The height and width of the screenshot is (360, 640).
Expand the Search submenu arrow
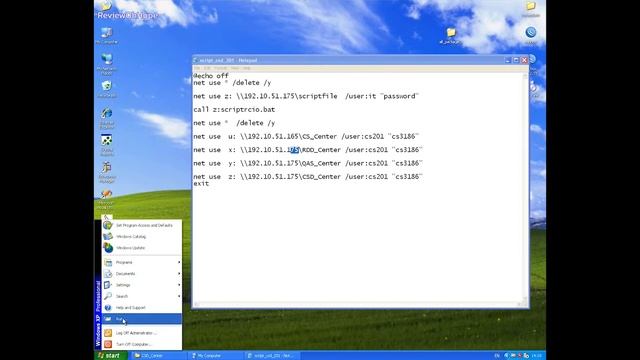point(179,296)
